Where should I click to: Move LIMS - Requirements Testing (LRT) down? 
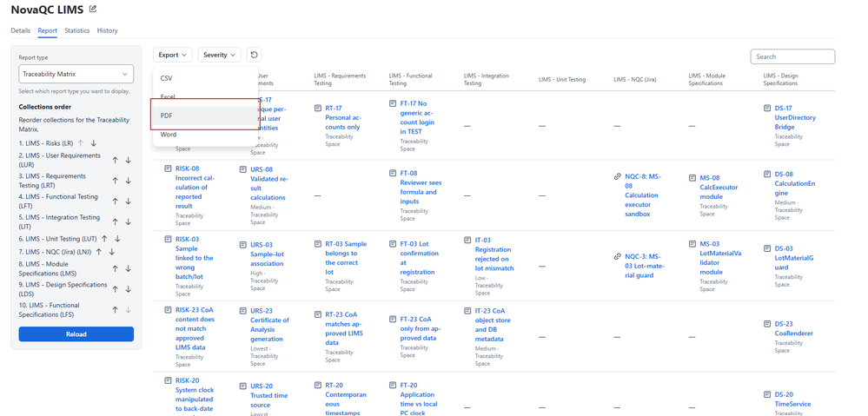(x=129, y=181)
